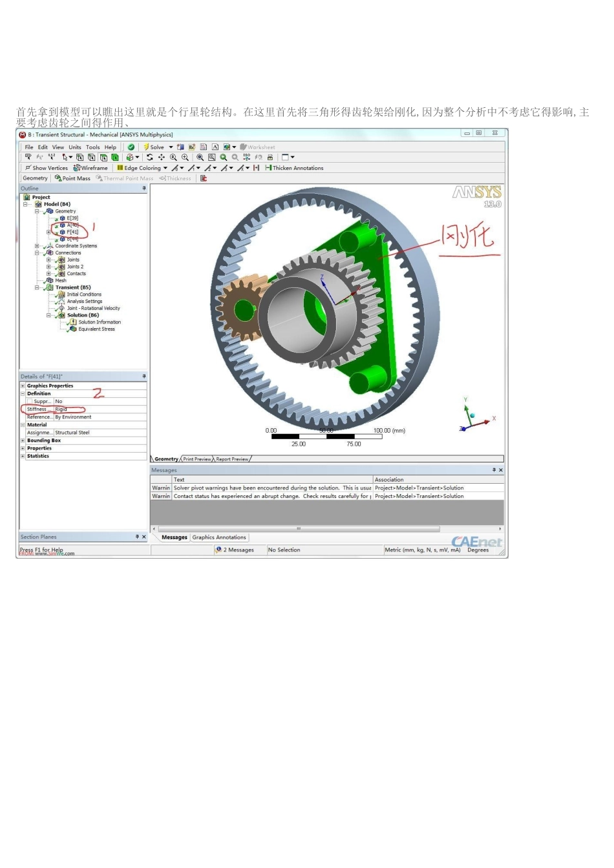Collapse the Model (B4) tree node
614x868 pixels.
click(26, 204)
